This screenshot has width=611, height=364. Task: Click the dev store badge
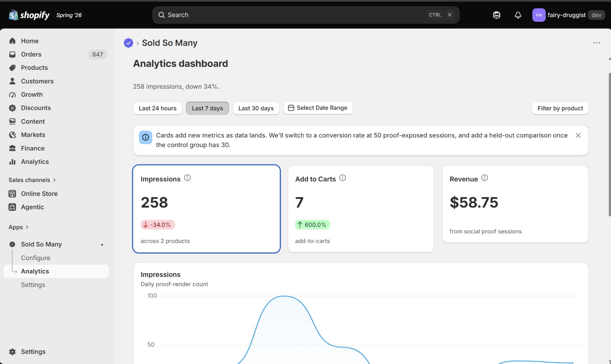click(596, 15)
